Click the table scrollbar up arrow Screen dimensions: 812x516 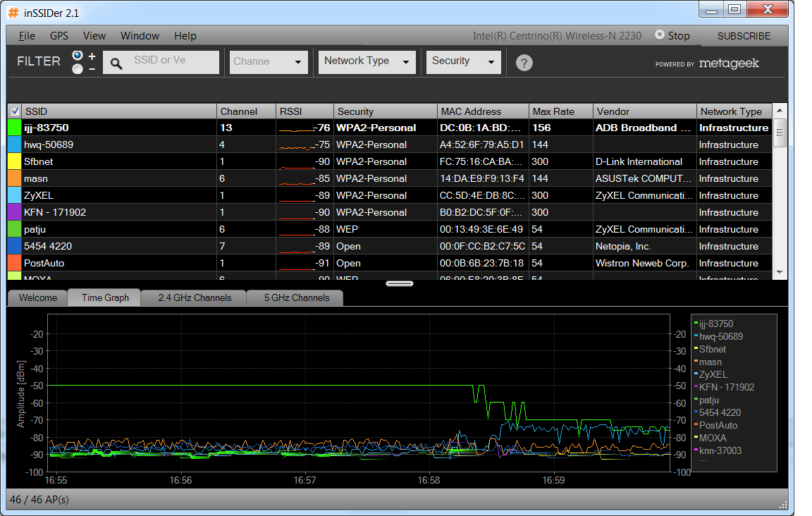[x=780, y=111]
